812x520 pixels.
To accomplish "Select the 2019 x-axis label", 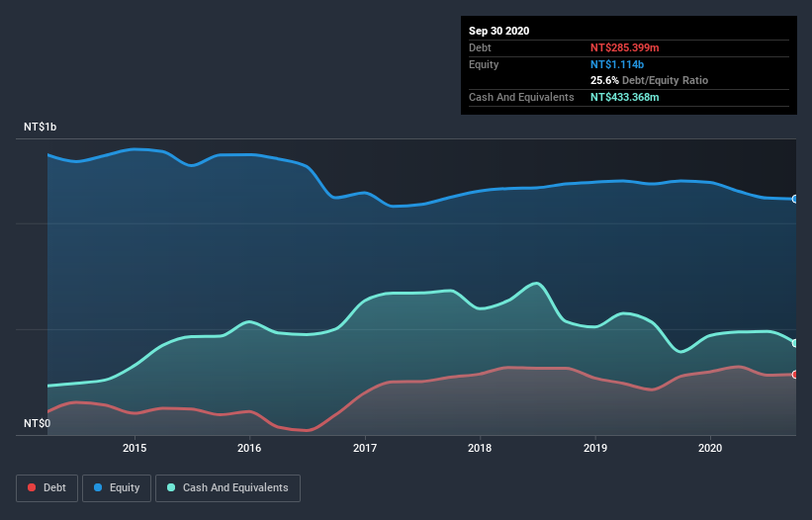I will click(x=595, y=448).
